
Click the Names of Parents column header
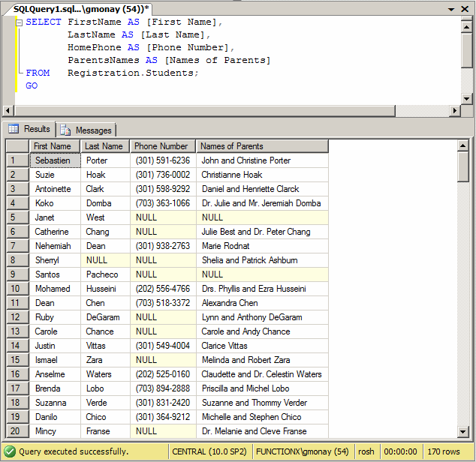262,146
